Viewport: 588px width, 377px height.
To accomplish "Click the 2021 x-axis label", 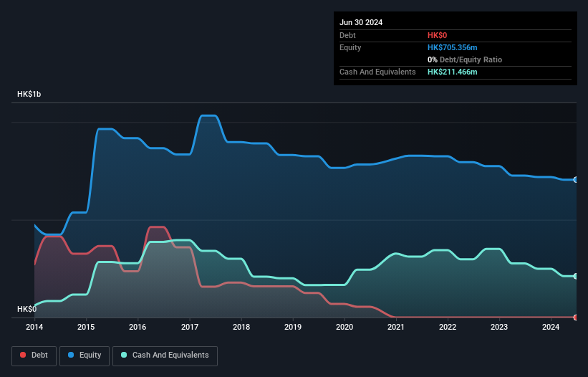I will [396, 327].
